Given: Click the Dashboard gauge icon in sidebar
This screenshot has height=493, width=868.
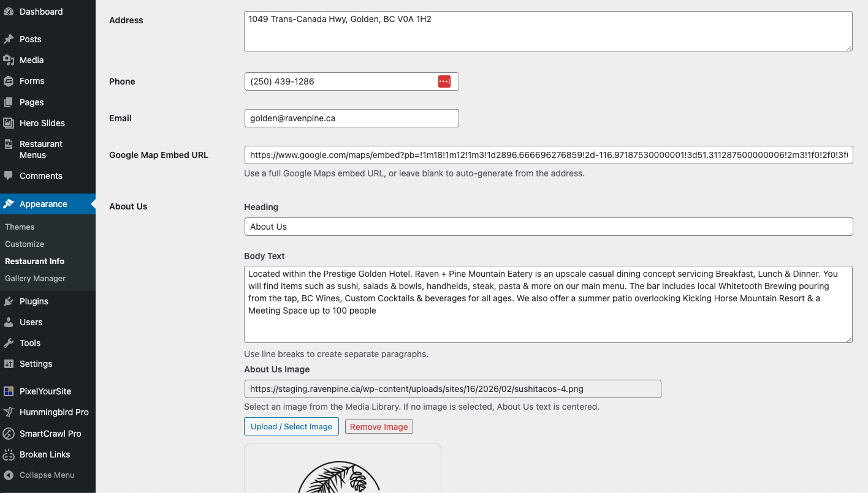Looking at the screenshot, I should [x=9, y=12].
